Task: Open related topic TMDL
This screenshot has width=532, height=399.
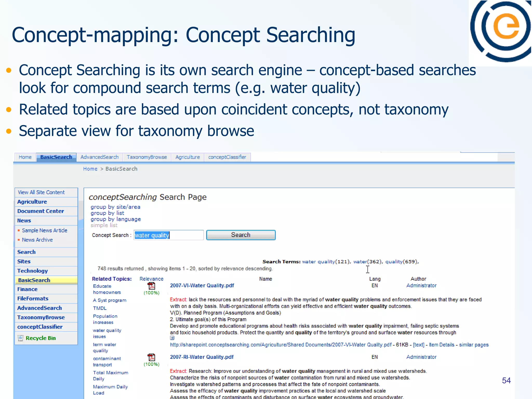Action: click(100, 308)
